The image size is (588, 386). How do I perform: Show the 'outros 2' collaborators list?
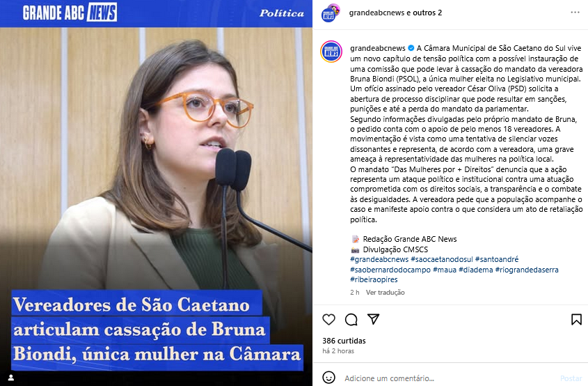coord(427,13)
